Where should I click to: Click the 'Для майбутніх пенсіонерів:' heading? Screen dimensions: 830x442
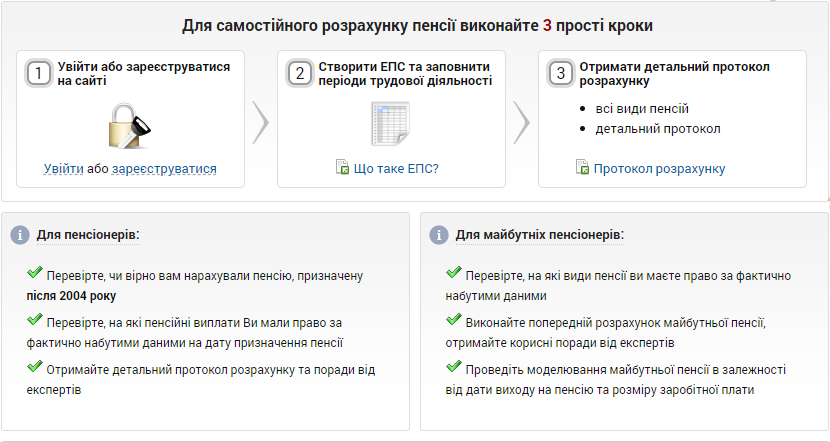pyautogui.click(x=539, y=234)
